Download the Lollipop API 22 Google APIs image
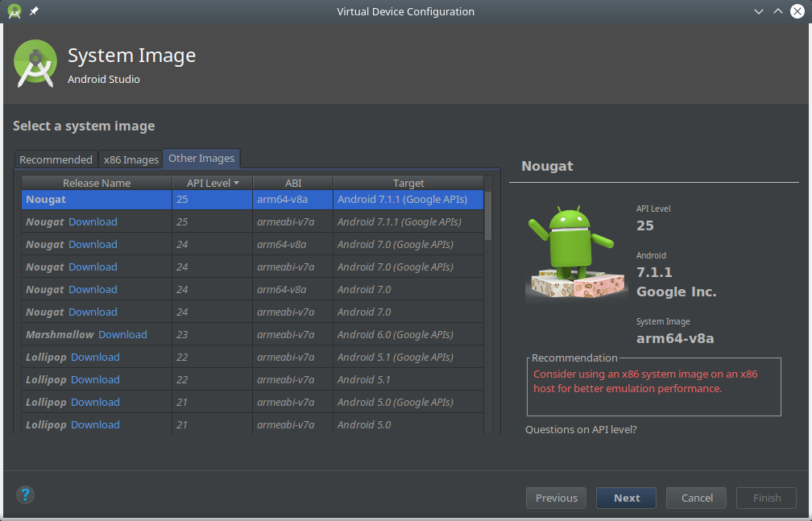Viewport: 812px width, 521px height. 95,357
